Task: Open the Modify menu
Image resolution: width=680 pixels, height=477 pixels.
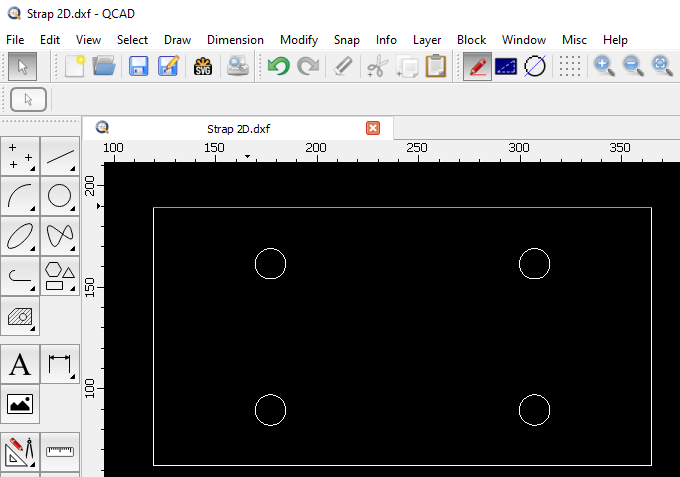Action: [x=299, y=40]
